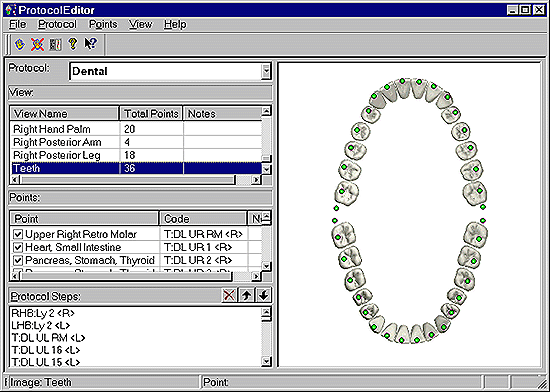Click down arrow of Protocol Steps scrollbar
The width and height of the screenshot is (550, 392).
tap(267, 361)
